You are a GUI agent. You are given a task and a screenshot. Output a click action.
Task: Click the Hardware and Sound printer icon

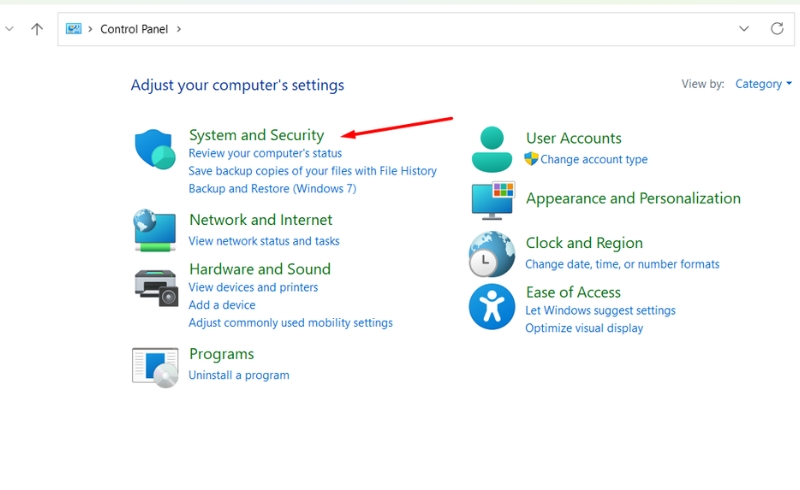(x=156, y=287)
